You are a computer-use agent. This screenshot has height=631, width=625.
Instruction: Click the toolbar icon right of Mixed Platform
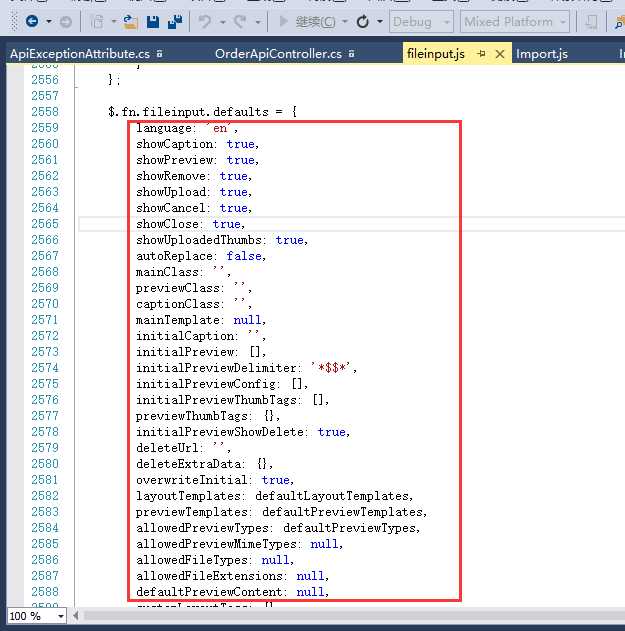coord(591,22)
